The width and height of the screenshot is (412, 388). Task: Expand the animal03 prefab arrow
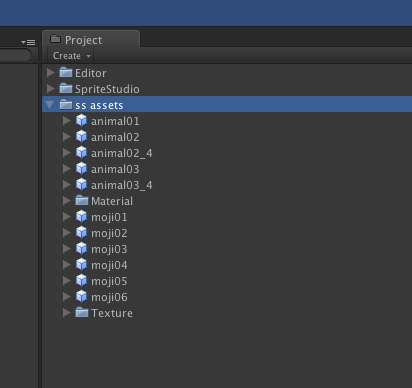click(x=67, y=169)
